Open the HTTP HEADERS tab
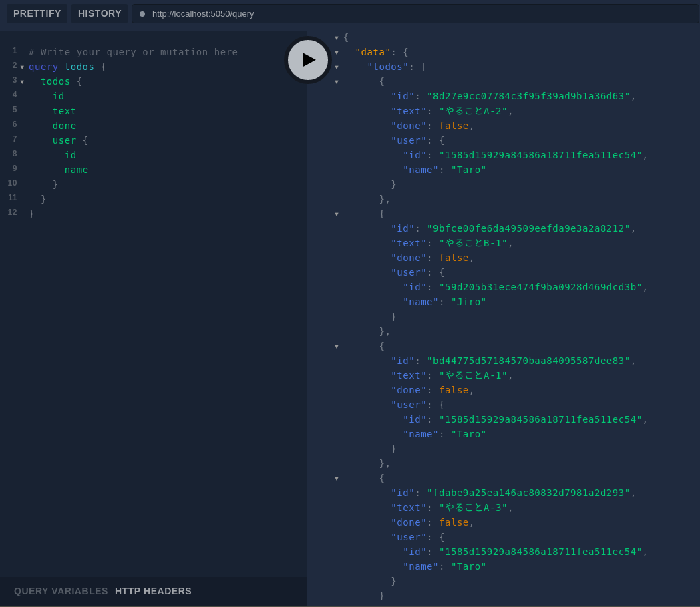Viewport: 700px width, 607px height. (154, 591)
